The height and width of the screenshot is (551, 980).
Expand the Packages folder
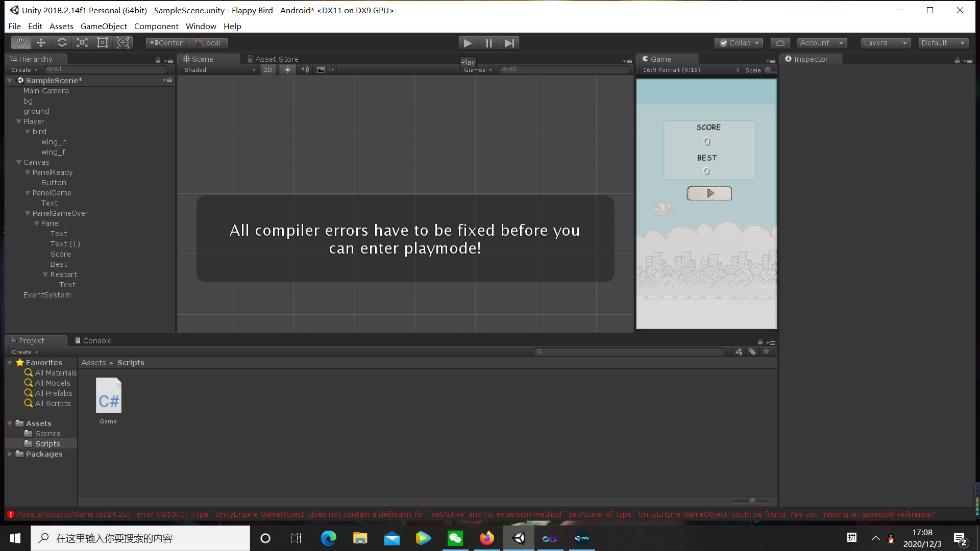(9, 454)
